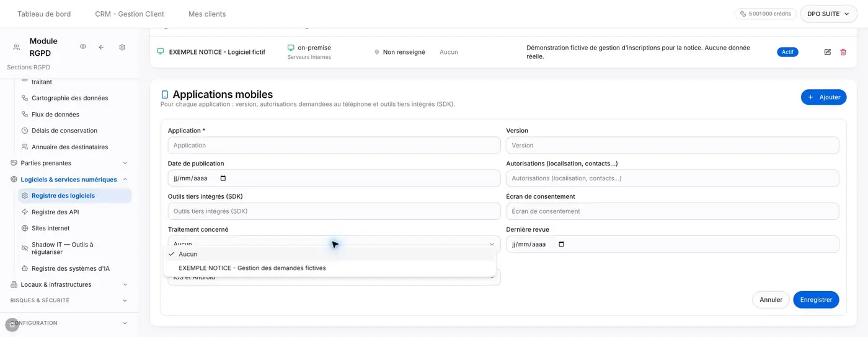Go to Tableau de bord tab
The height and width of the screenshot is (337, 868).
pyautogui.click(x=44, y=14)
